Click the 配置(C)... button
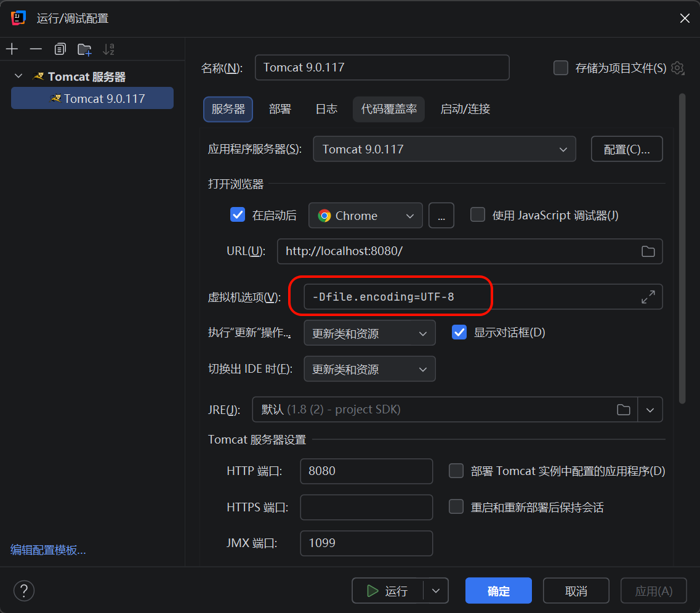Viewport: 700px width, 613px height. [x=627, y=149]
